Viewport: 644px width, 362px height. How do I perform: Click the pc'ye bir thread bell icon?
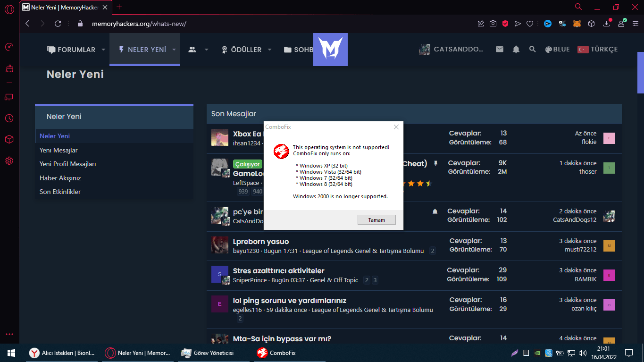coord(435,211)
